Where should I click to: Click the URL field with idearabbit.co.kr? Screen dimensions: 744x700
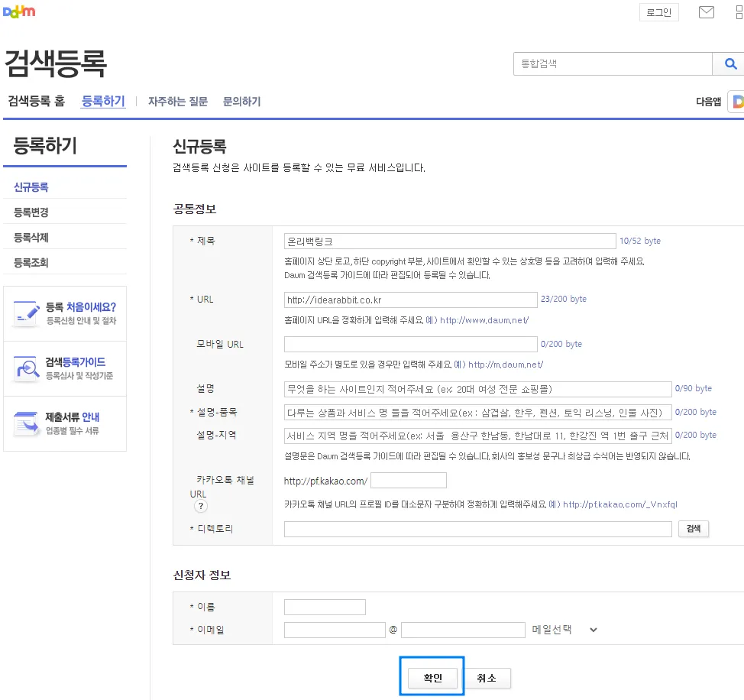tap(410, 300)
